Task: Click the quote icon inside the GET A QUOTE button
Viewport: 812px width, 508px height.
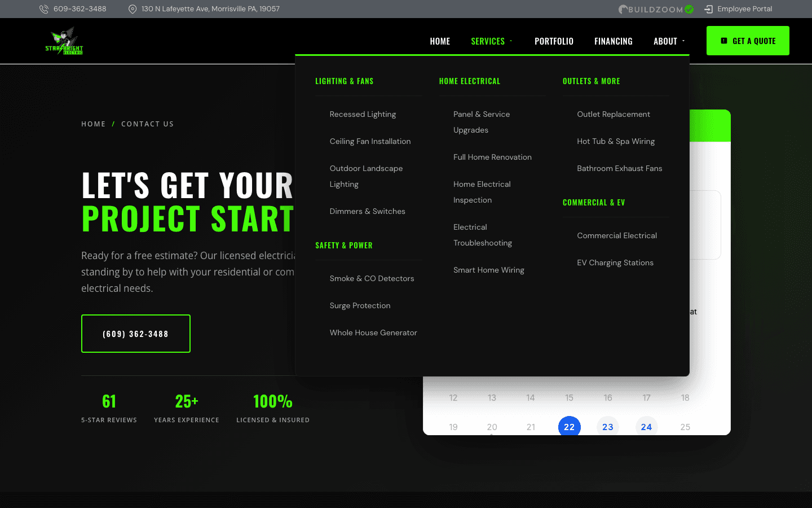Action: point(724,40)
